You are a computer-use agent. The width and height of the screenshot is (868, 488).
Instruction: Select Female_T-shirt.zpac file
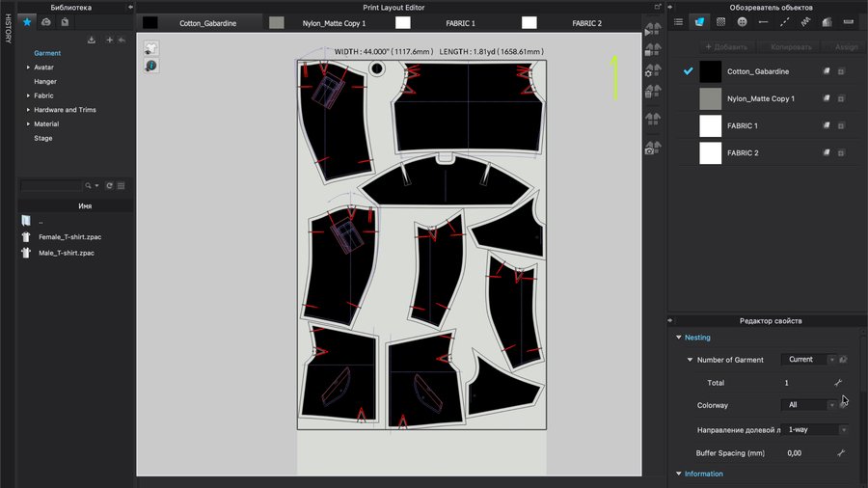[68, 236]
